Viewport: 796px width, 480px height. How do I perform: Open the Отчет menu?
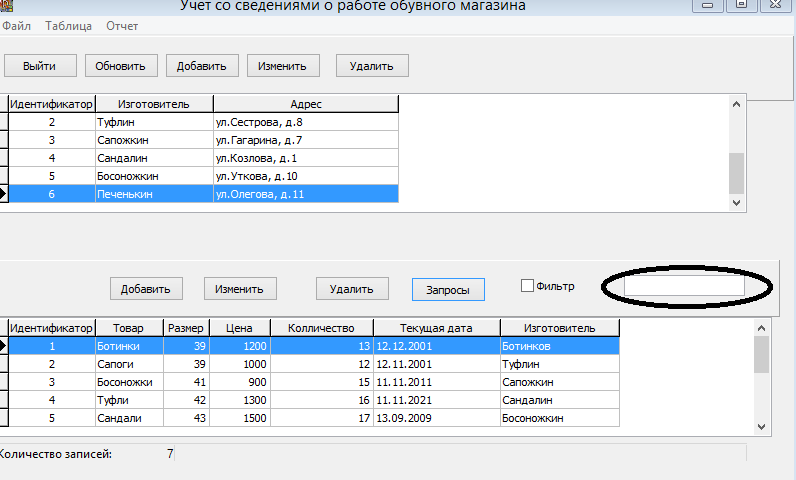(x=122, y=26)
